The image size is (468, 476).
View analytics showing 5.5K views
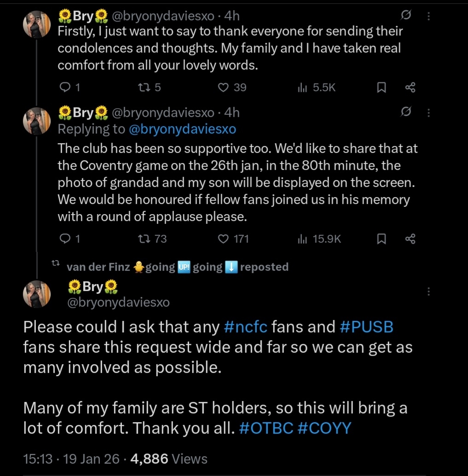(x=302, y=87)
